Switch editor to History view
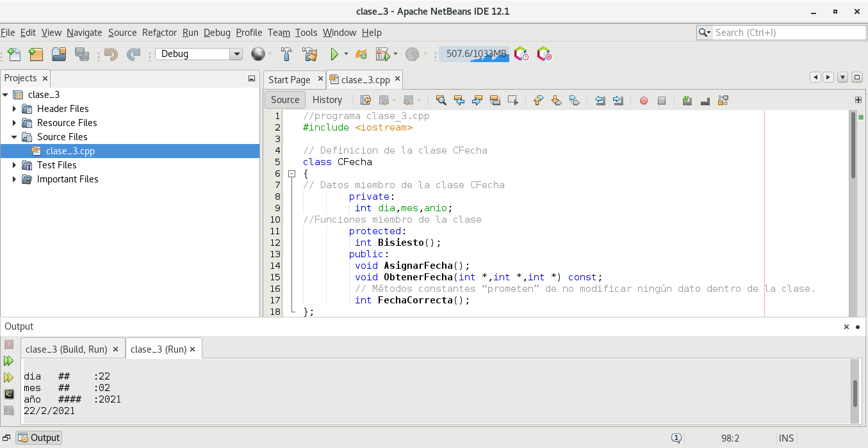 pyautogui.click(x=327, y=100)
